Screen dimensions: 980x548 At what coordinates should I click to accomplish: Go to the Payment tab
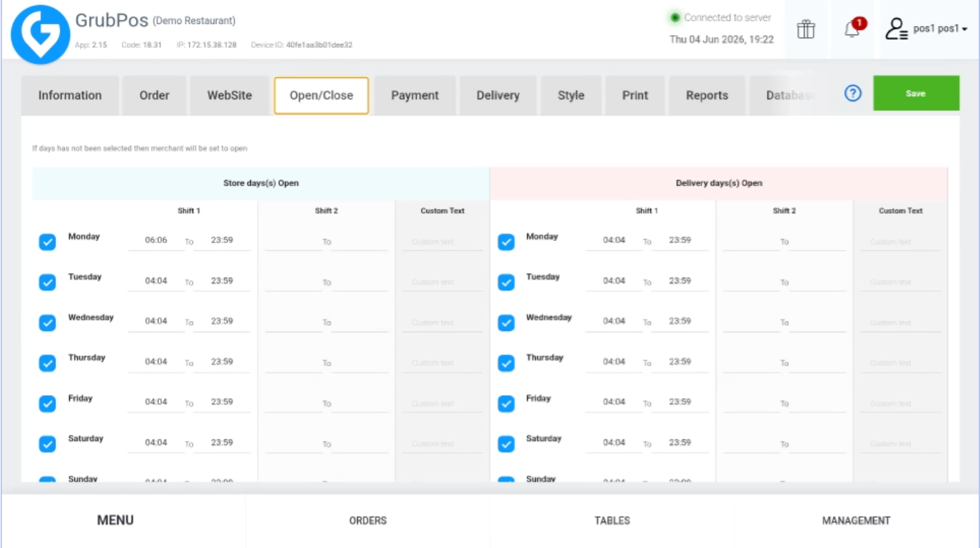[415, 96]
